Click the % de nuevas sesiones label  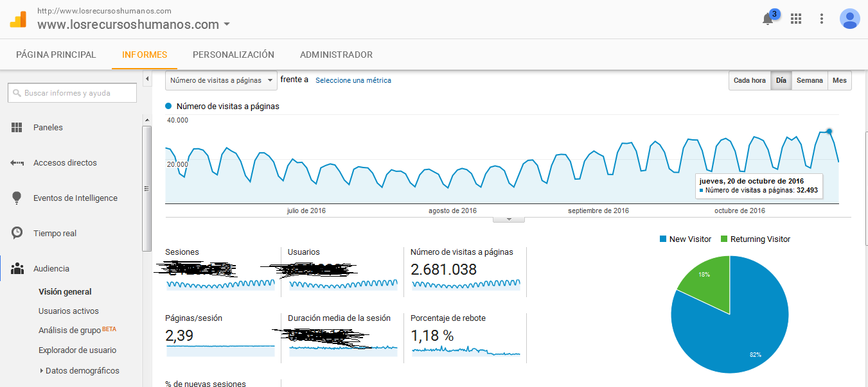click(x=206, y=383)
